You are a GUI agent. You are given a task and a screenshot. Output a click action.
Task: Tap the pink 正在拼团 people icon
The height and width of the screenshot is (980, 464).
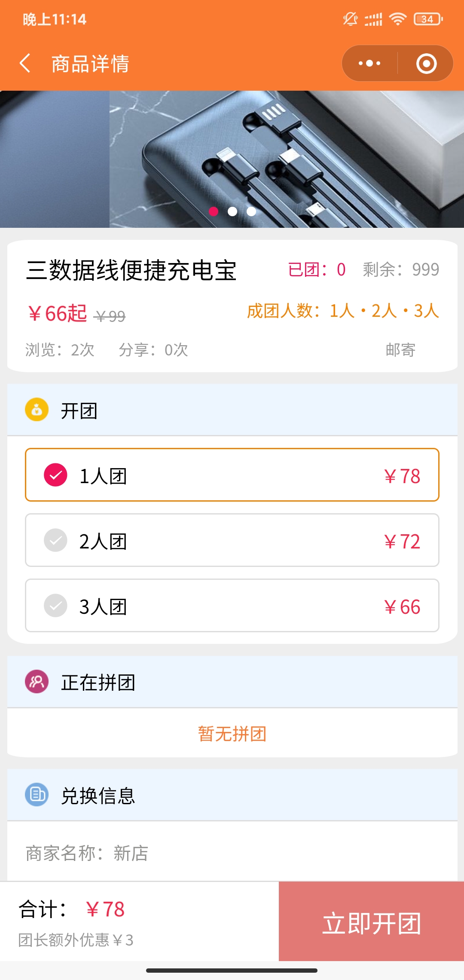pyautogui.click(x=37, y=682)
